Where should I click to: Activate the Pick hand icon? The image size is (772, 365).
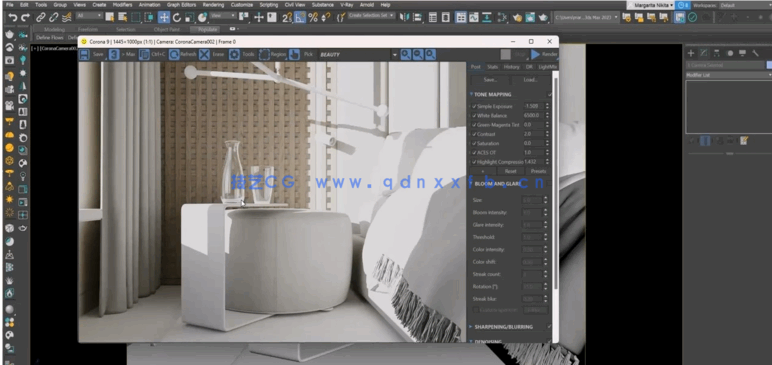pos(294,54)
